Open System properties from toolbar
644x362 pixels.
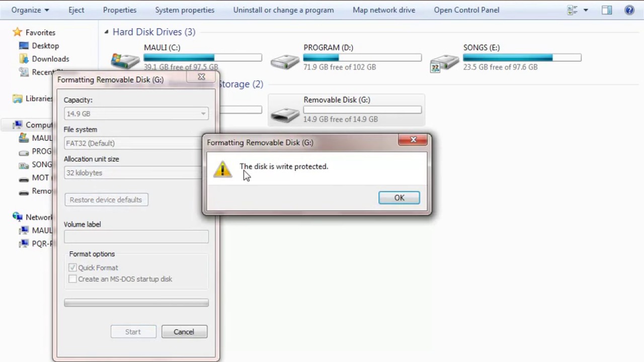185,10
